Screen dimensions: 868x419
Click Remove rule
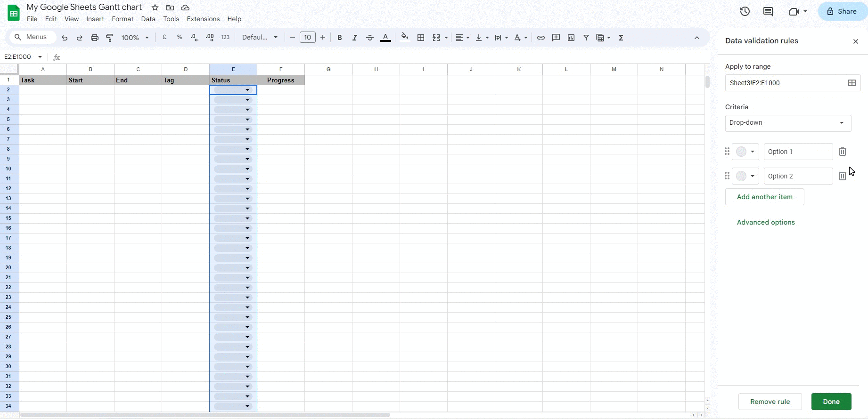[x=770, y=402]
